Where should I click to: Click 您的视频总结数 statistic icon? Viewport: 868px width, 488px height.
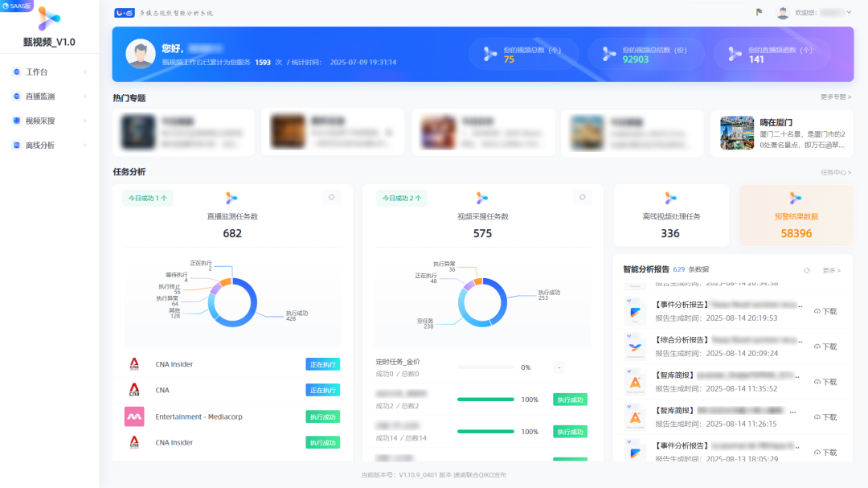[608, 54]
